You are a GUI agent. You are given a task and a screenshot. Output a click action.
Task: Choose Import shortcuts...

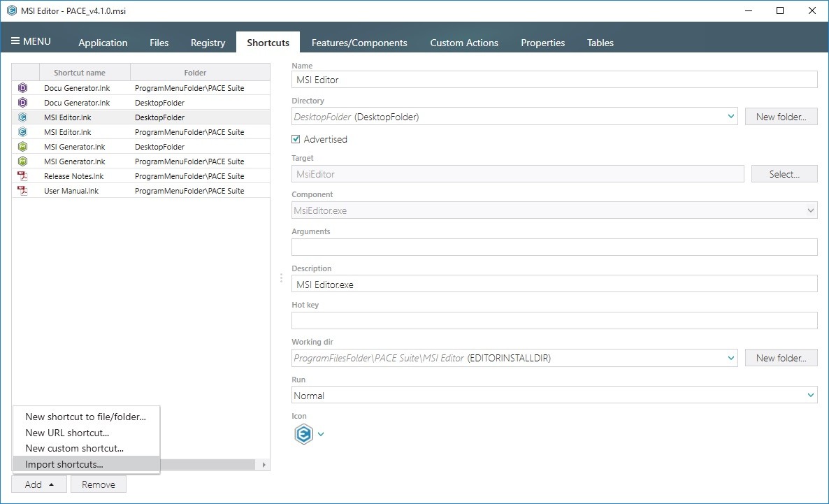(86, 464)
